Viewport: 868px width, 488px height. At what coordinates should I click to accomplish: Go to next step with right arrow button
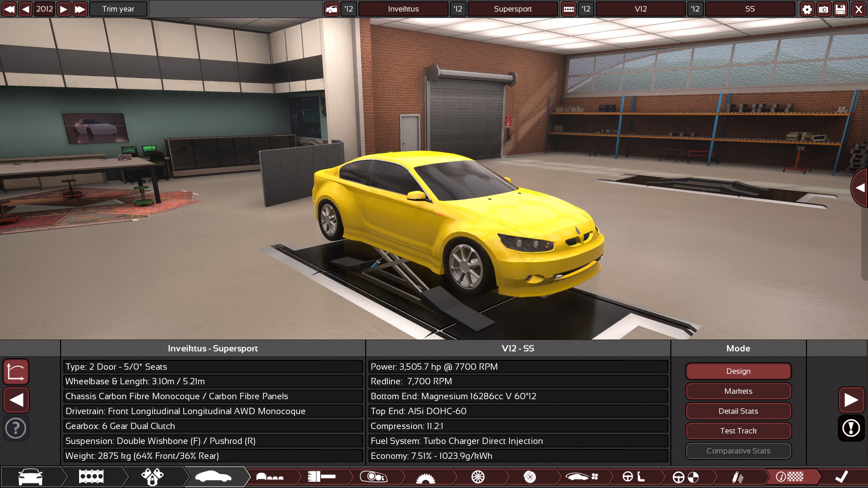coord(851,400)
